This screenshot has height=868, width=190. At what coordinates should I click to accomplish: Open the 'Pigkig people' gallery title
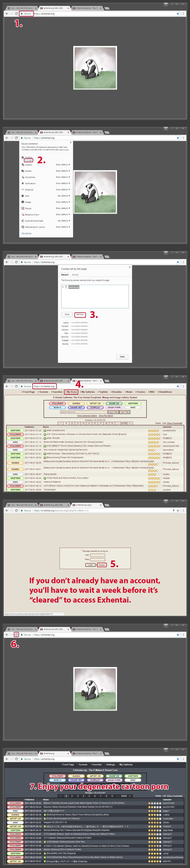pyautogui.click(x=50, y=474)
